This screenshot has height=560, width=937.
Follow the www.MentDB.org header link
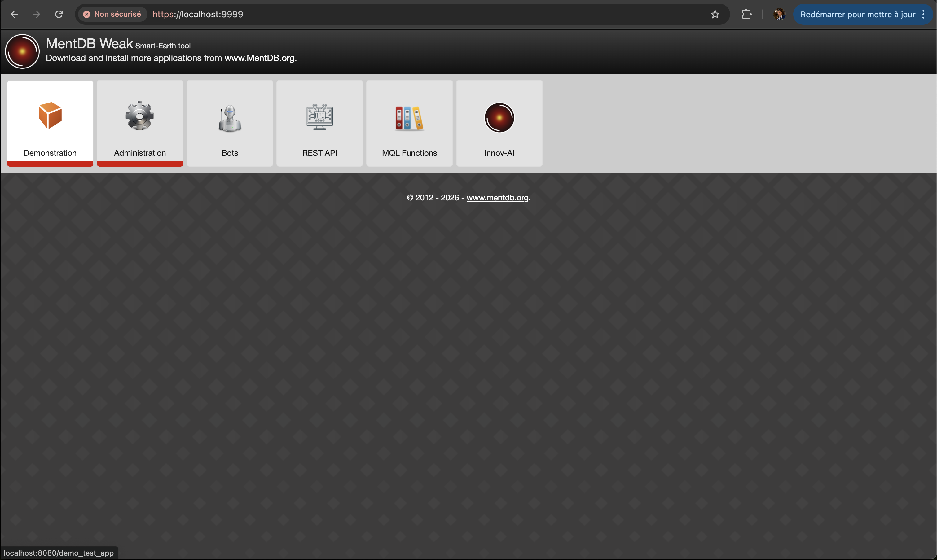[x=259, y=58]
